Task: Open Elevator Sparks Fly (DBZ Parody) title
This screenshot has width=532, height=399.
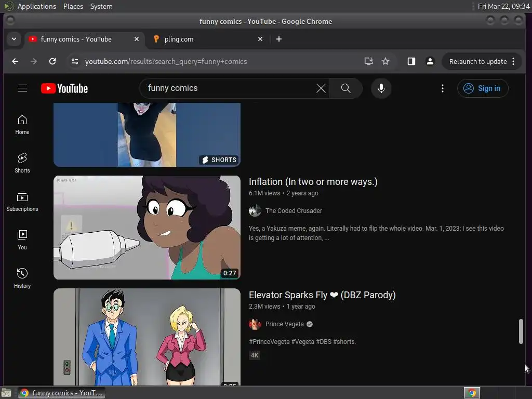Action: [322, 295]
